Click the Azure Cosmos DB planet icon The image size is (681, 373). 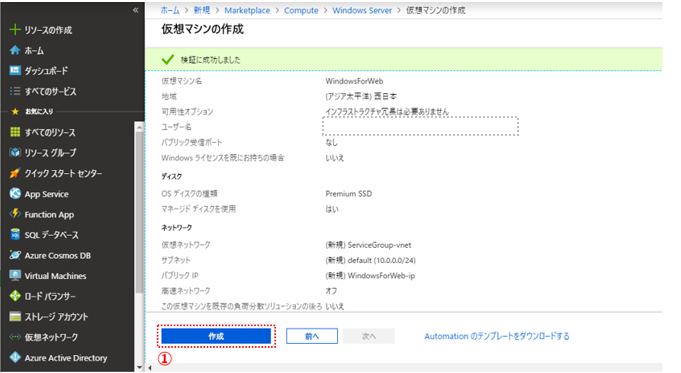15,255
